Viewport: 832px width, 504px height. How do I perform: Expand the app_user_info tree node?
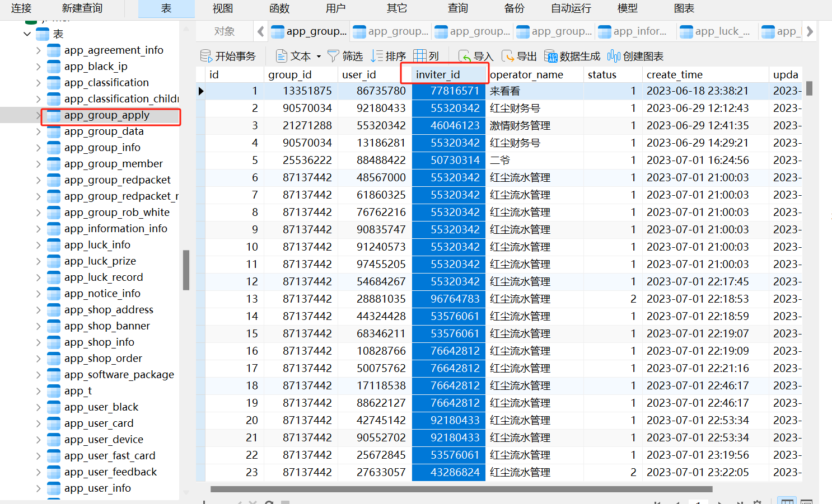click(38, 488)
